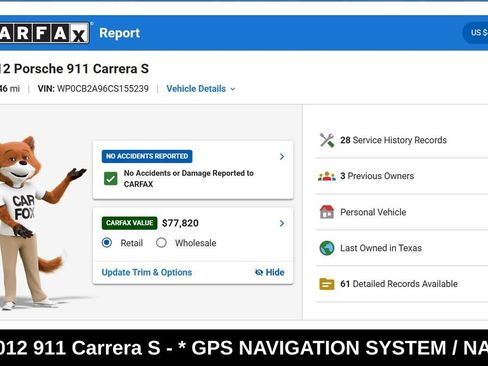Click the previous owners people icon

tap(327, 176)
